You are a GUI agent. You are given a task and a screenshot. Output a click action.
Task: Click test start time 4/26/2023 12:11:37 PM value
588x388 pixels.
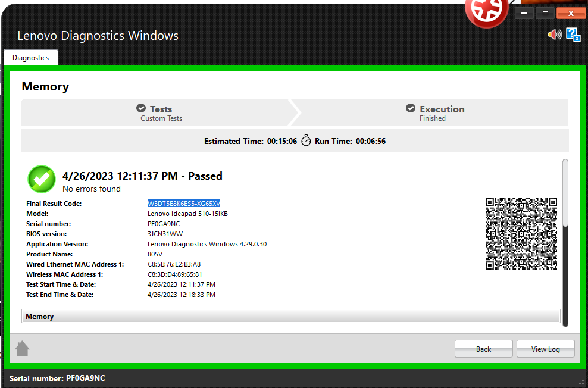coord(182,284)
